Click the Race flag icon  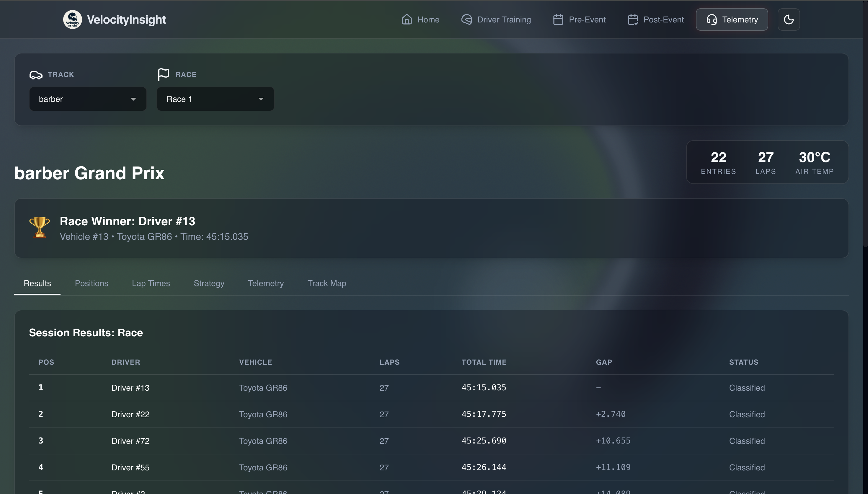(163, 74)
